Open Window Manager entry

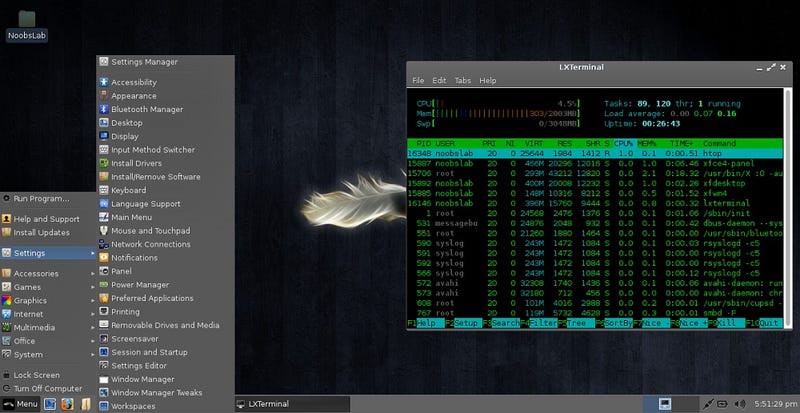tap(165, 379)
